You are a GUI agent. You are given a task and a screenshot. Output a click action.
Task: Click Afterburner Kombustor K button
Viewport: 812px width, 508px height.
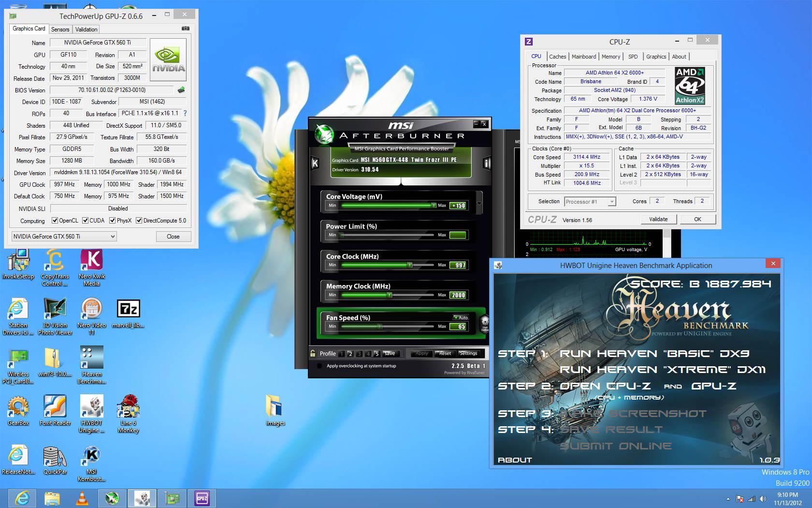pos(315,163)
